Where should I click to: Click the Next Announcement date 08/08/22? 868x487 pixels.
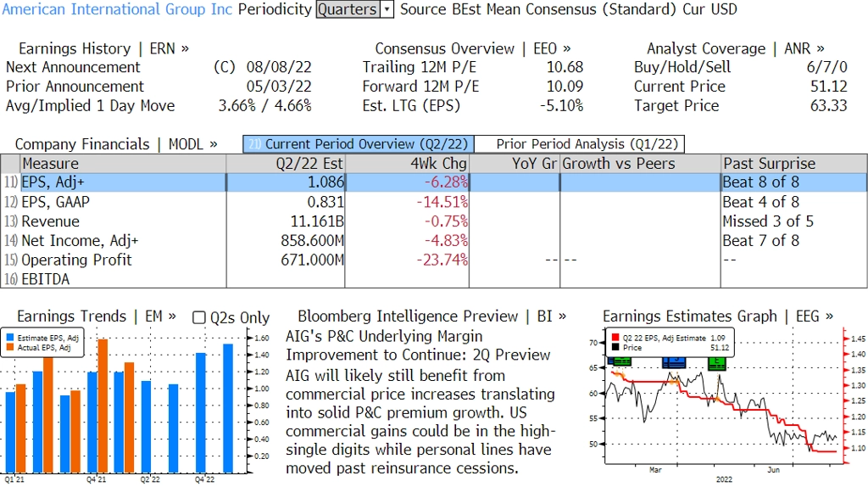pos(279,67)
